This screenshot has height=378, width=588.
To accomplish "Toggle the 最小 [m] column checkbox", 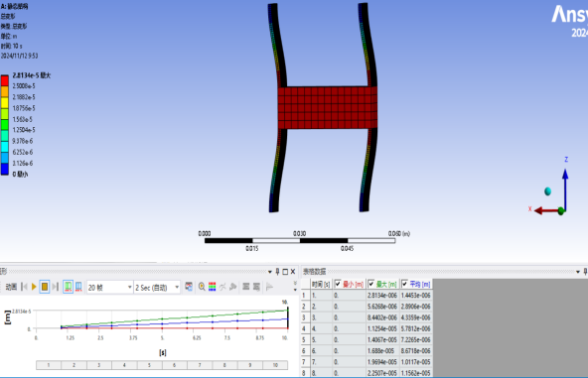I will point(338,284).
